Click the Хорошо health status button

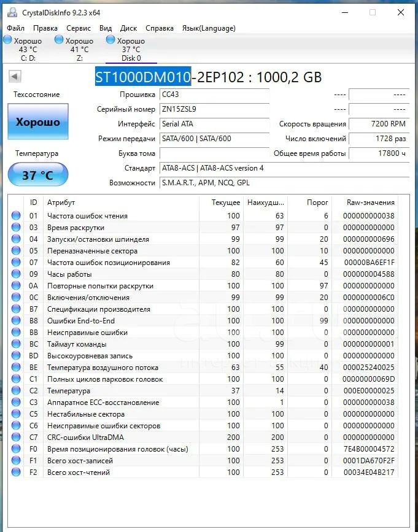point(37,121)
